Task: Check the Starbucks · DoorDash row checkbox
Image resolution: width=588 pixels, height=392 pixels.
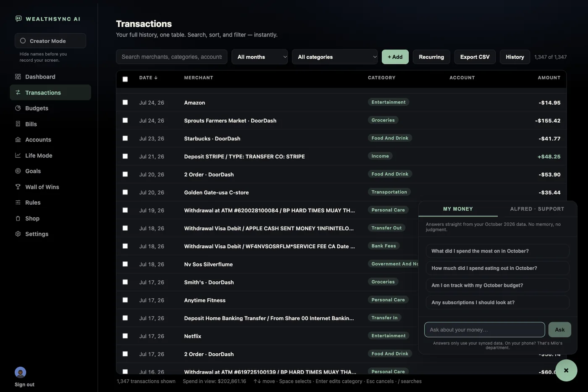Action: (125, 138)
